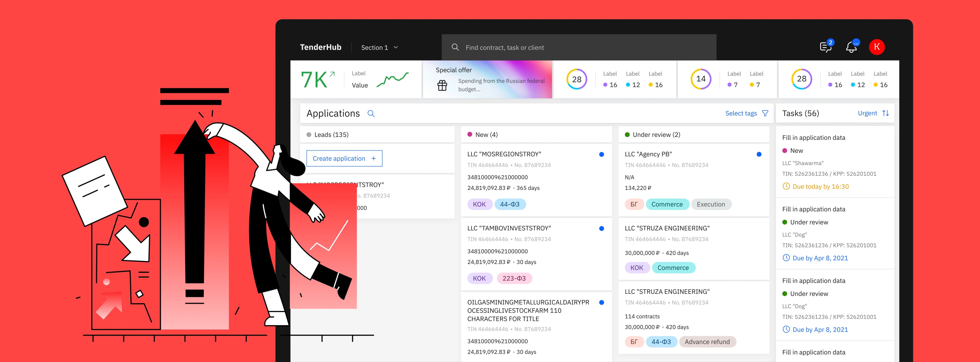The image size is (980, 362).
Task: Click the Find contract, task or client field
Action: point(579,47)
